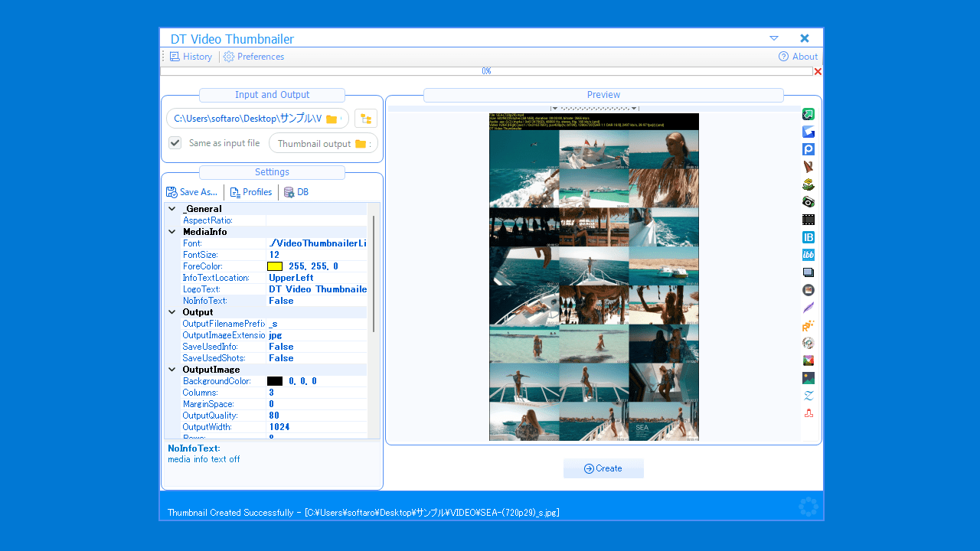
Task: Click the yellow ForeColor swatch
Action: 275,266
